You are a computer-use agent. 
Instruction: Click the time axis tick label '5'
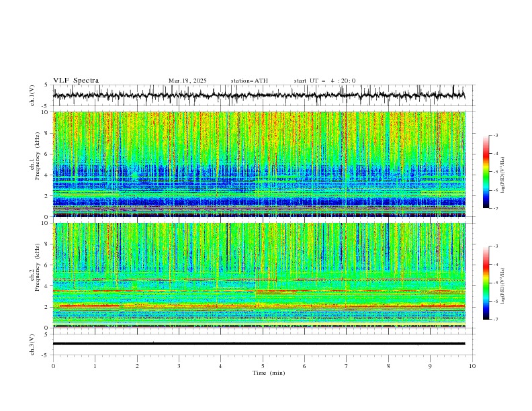pyautogui.click(x=263, y=366)
